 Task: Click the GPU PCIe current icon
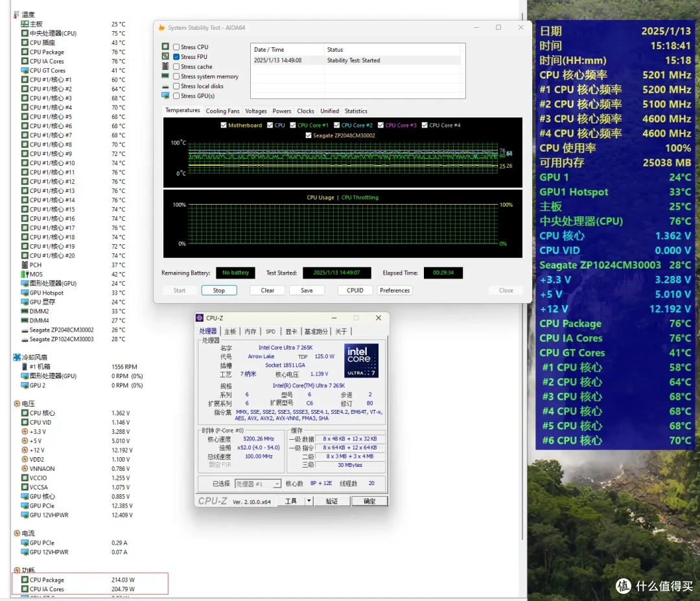point(25,543)
